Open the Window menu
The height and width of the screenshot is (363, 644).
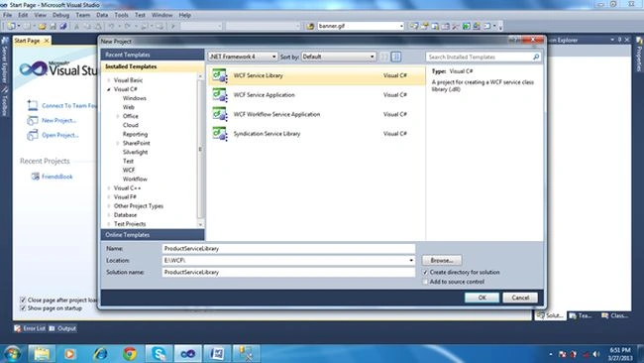click(x=161, y=15)
